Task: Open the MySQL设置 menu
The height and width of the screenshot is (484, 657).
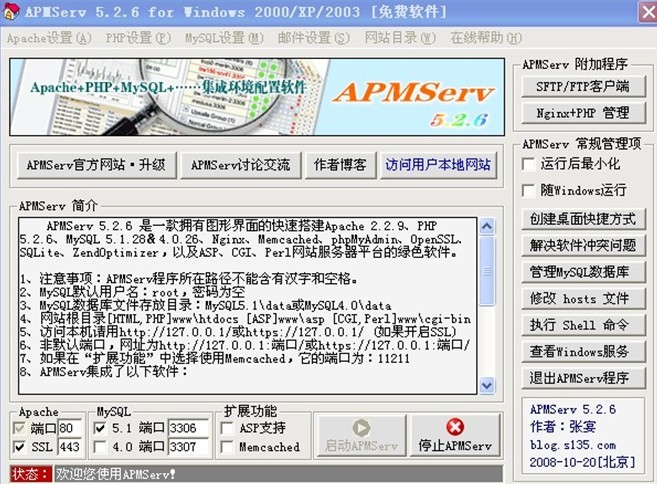Action: tap(225, 38)
